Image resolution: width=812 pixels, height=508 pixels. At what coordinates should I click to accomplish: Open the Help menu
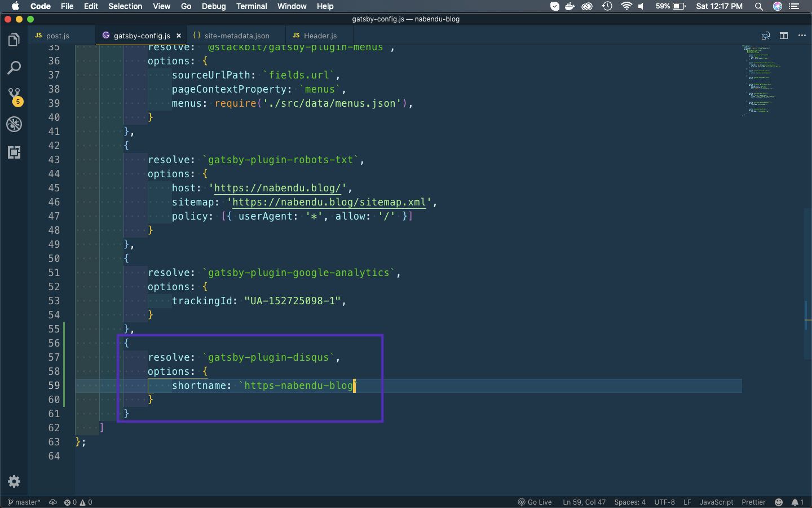click(325, 6)
